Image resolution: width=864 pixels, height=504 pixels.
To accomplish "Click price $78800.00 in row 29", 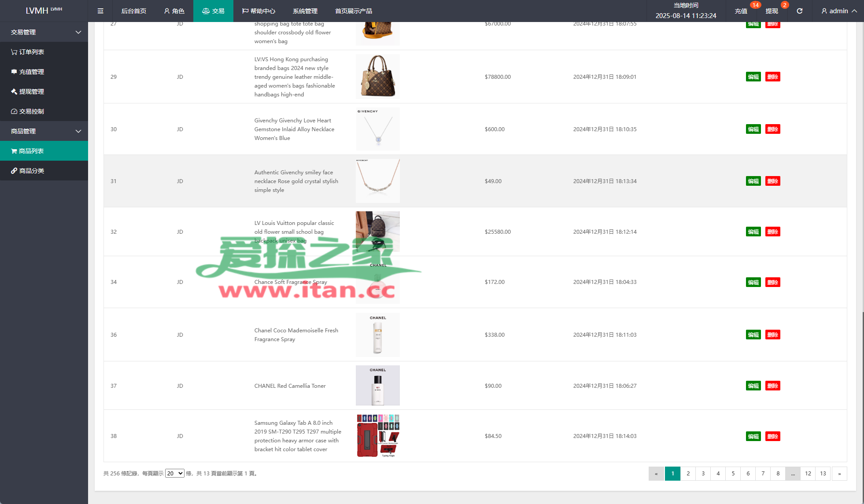I will [x=498, y=77].
